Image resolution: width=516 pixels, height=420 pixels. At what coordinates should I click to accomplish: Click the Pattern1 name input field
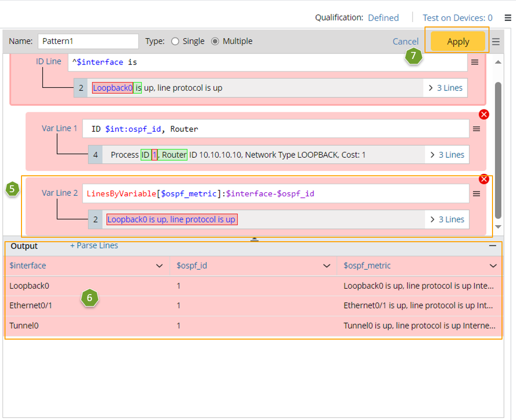[x=88, y=41]
